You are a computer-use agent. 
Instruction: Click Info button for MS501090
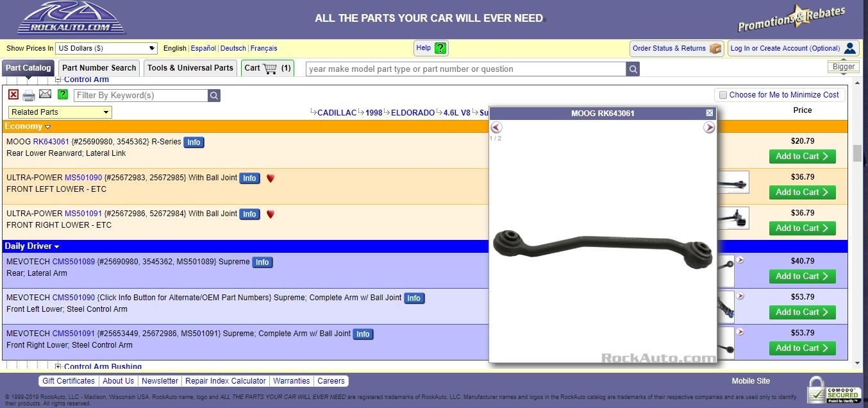click(249, 178)
